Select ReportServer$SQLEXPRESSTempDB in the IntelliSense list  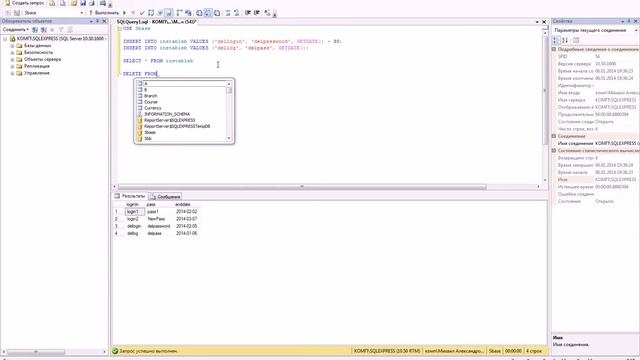[x=177, y=127]
